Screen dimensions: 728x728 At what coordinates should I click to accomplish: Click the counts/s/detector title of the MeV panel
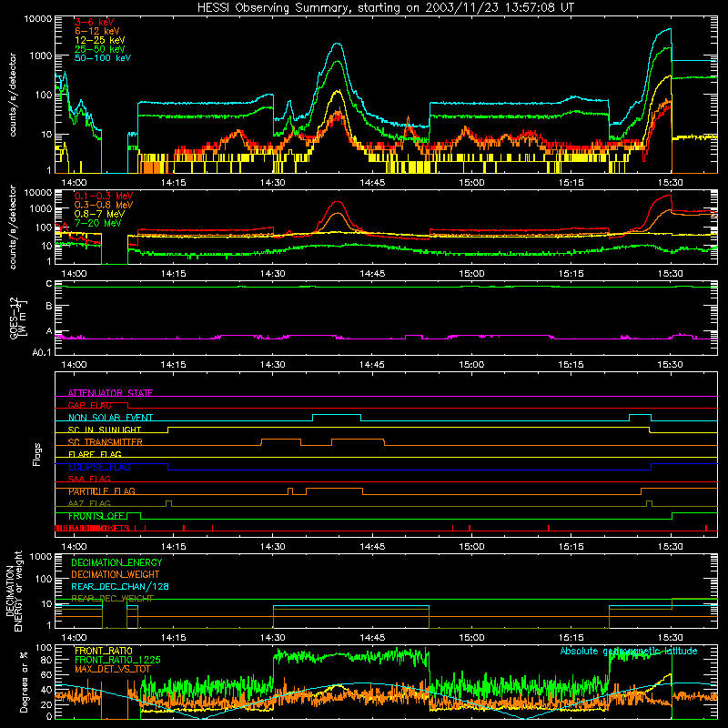[x=13, y=227]
